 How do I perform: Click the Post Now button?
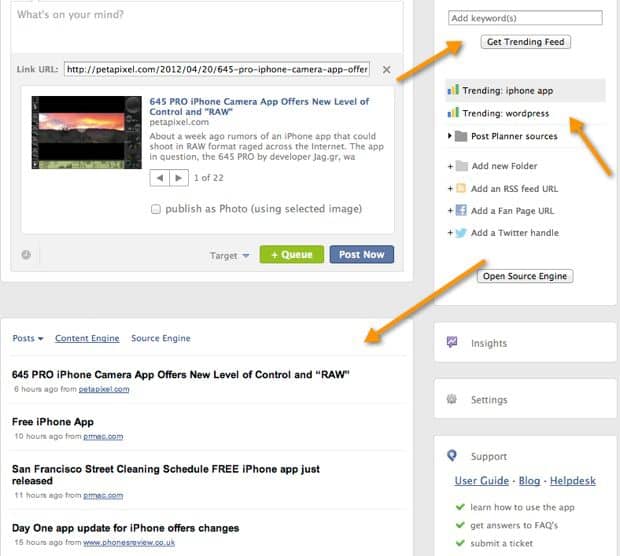point(362,255)
